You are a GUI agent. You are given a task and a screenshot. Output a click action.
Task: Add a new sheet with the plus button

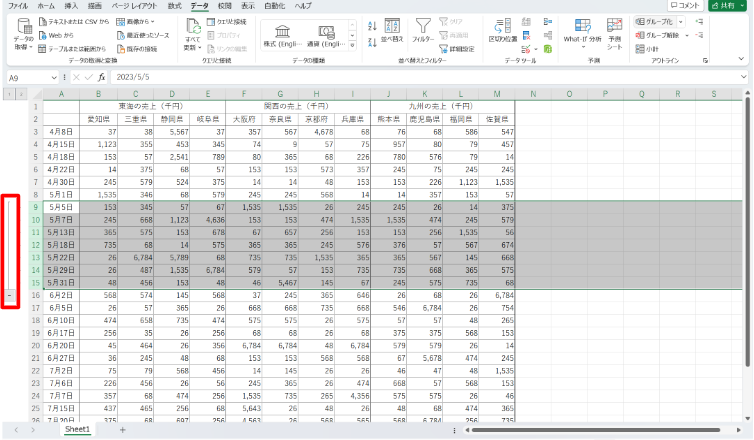pyautogui.click(x=123, y=430)
